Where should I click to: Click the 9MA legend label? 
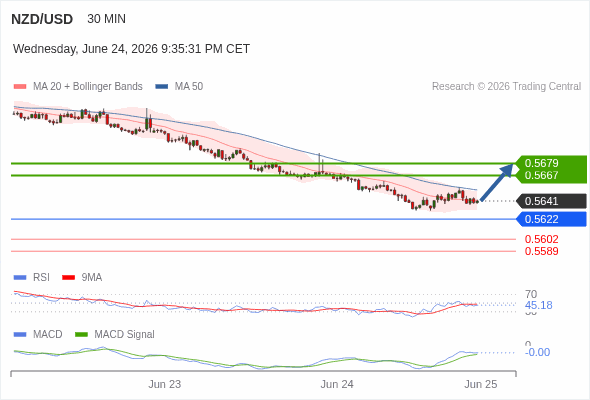[92, 278]
